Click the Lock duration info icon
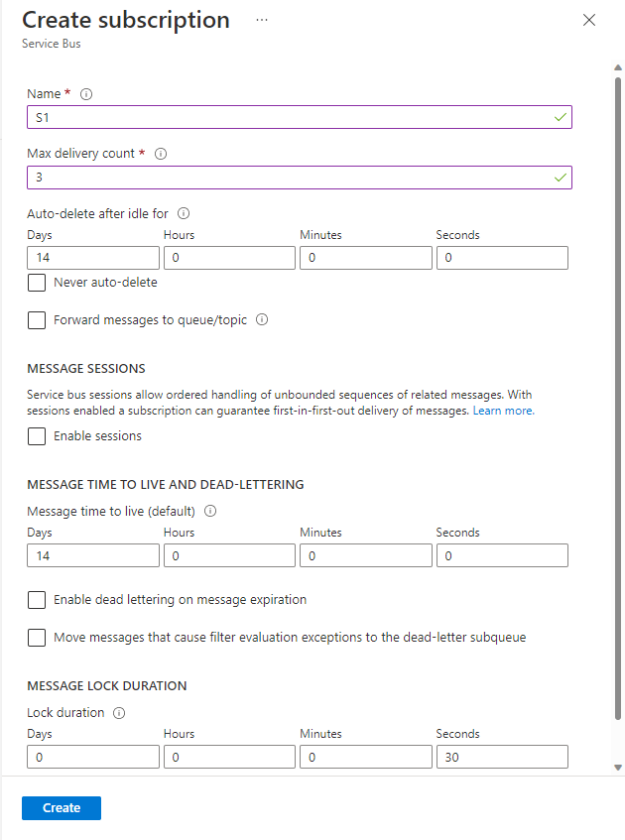 [x=119, y=713]
